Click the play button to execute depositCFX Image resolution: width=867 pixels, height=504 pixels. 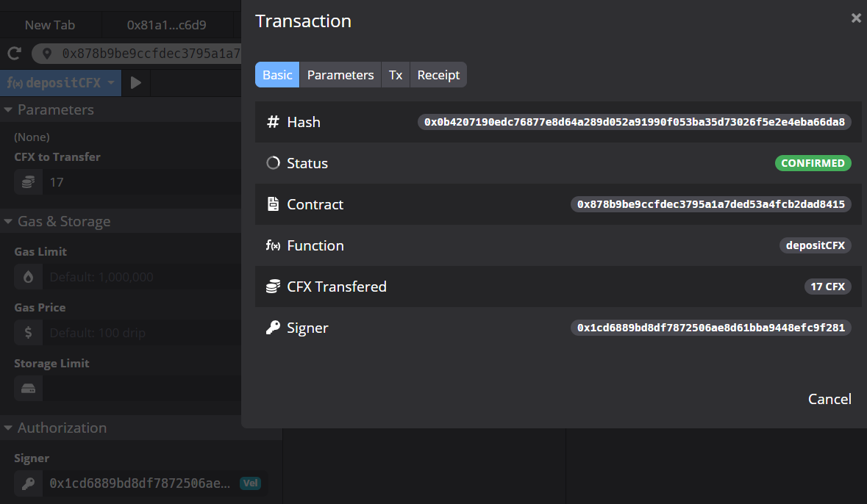(136, 83)
